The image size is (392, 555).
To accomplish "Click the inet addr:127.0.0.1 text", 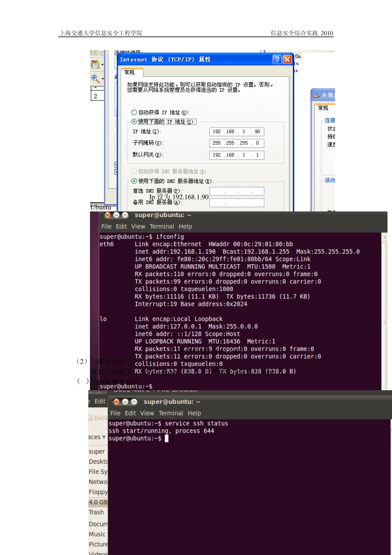I will pyautogui.click(x=168, y=326).
